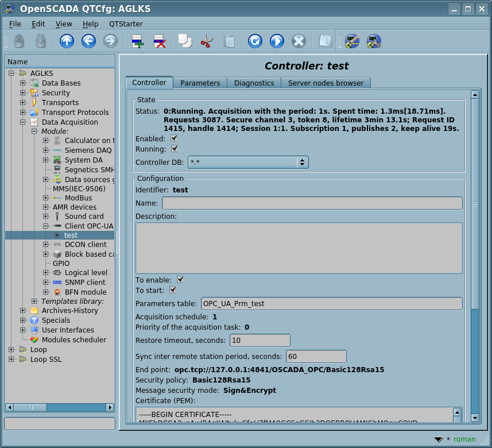
Task: Open the Controller DB combo box
Action: [x=248, y=163]
